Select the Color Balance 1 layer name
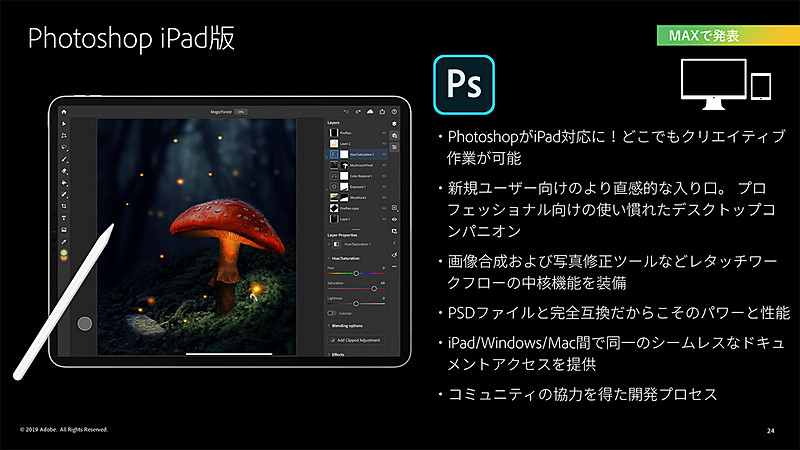This screenshot has width=800, height=450. click(x=361, y=176)
